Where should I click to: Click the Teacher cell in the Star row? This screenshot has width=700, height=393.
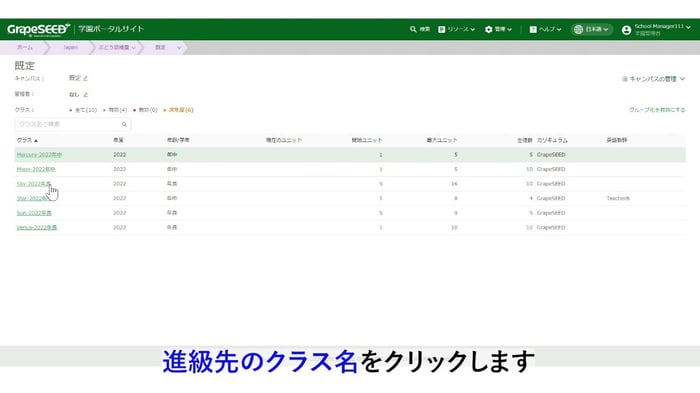coord(618,198)
